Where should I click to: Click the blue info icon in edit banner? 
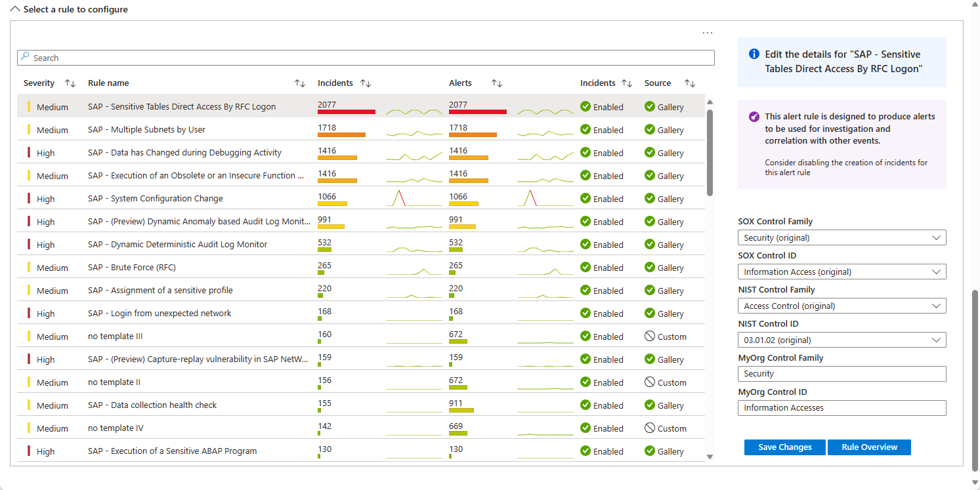(754, 54)
